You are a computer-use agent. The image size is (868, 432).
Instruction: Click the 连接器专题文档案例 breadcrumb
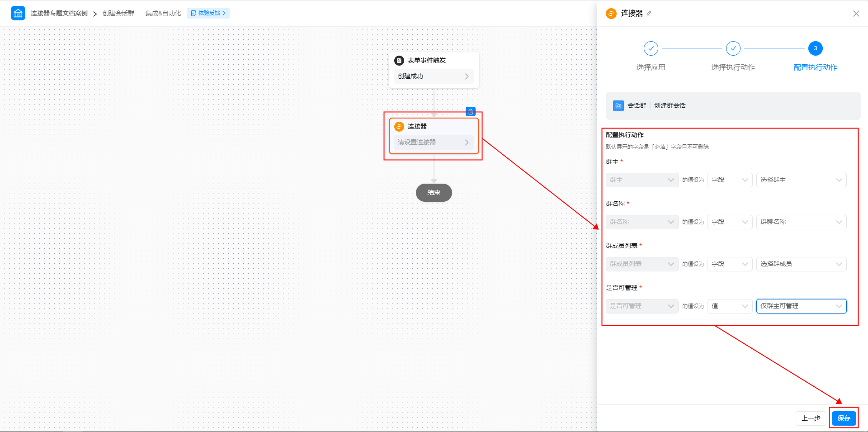[x=59, y=13]
